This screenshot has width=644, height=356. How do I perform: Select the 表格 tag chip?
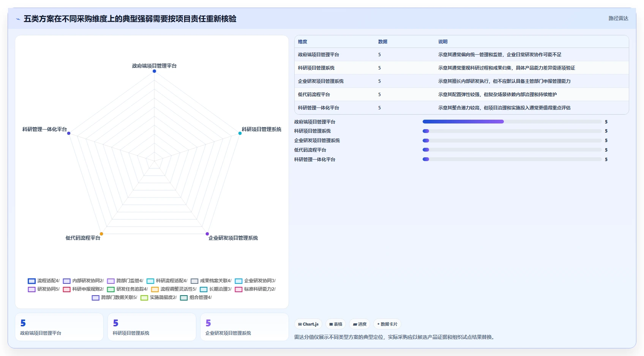click(336, 324)
